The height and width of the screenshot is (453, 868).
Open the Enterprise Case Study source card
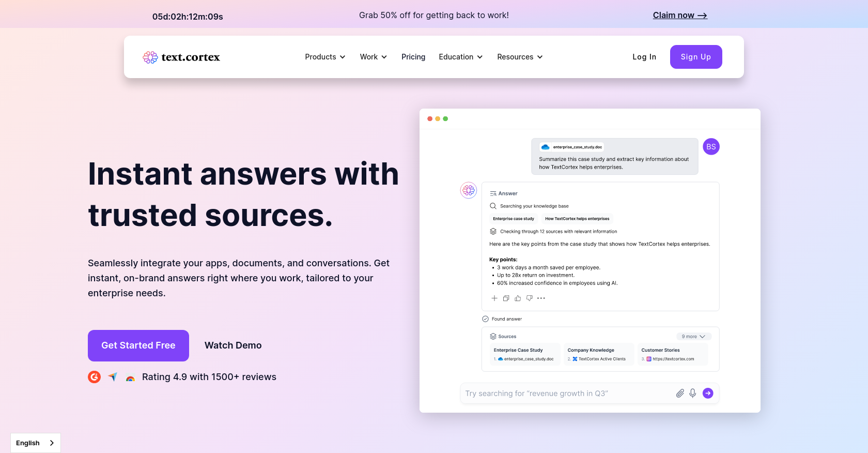click(525, 354)
